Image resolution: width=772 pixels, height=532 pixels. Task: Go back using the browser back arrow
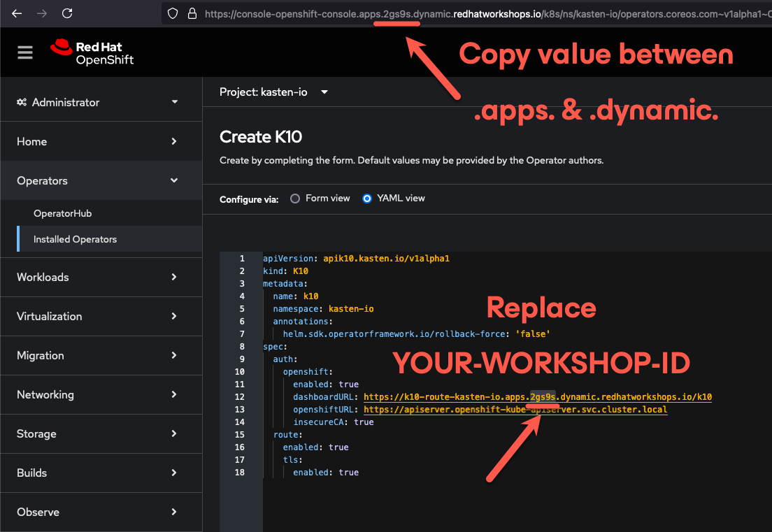tap(17, 13)
